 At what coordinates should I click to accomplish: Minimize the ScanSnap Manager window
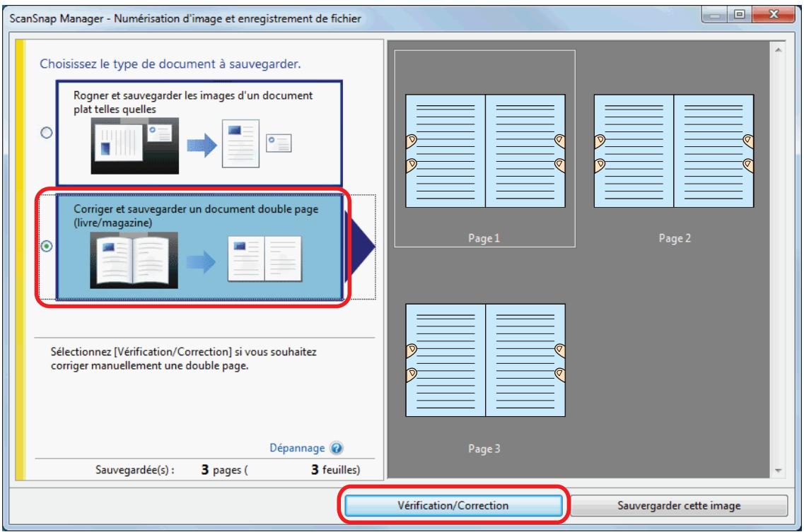click(715, 14)
